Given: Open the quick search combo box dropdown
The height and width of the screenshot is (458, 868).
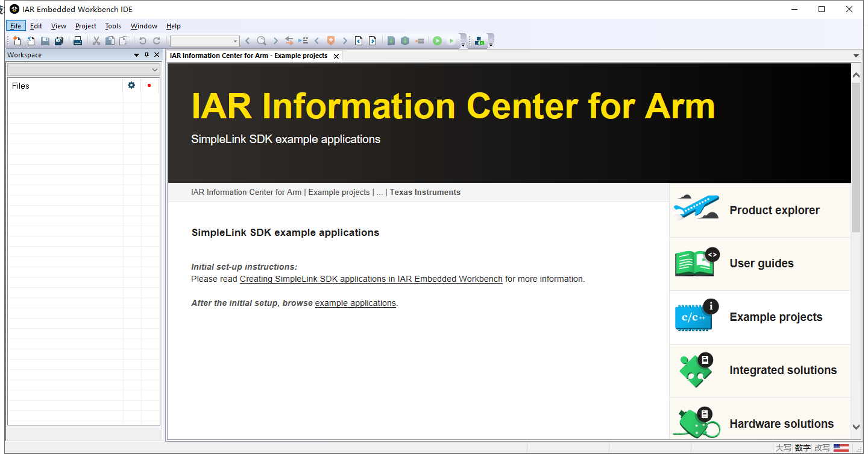Looking at the screenshot, I should (x=236, y=41).
